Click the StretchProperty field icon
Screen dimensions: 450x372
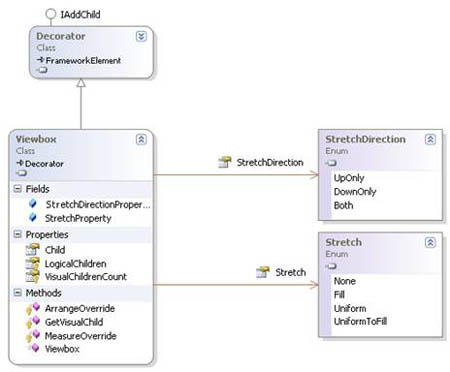(33, 217)
